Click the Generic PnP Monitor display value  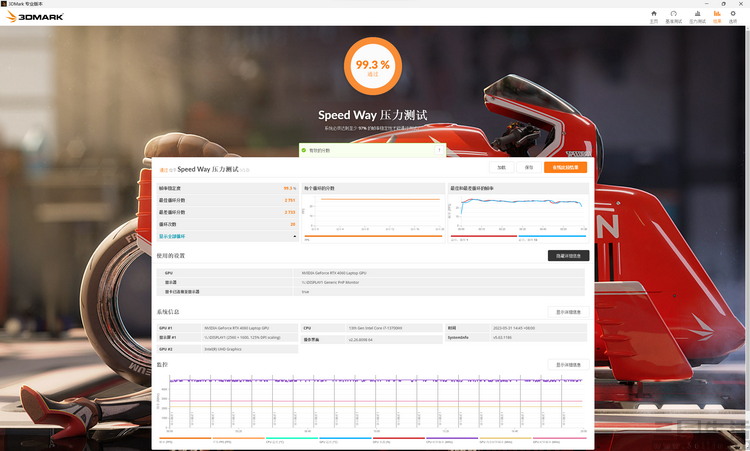tap(330, 282)
